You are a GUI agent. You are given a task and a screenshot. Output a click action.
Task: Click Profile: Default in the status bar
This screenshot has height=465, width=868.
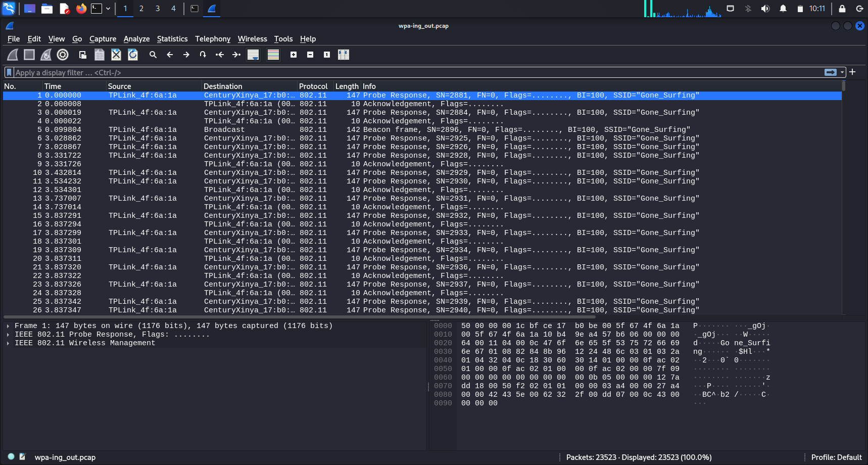tap(836, 457)
